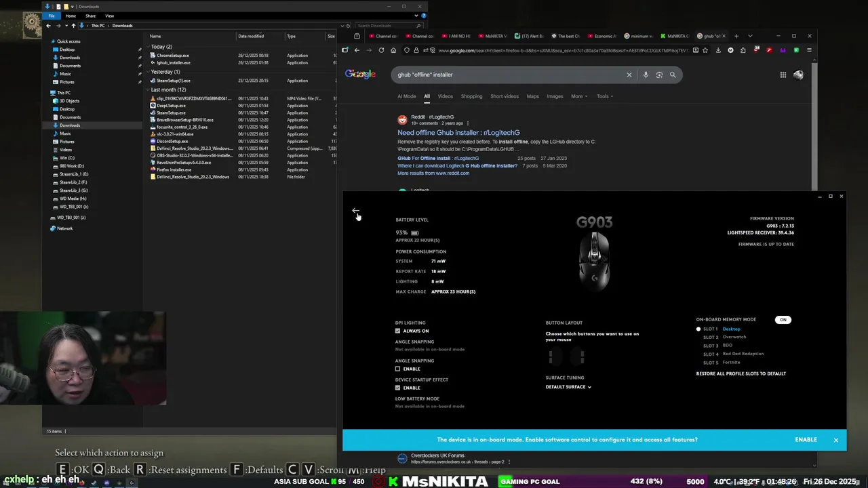Open the Firefox hamburger menu
This screenshot has width=868, height=488.
point(809,50)
